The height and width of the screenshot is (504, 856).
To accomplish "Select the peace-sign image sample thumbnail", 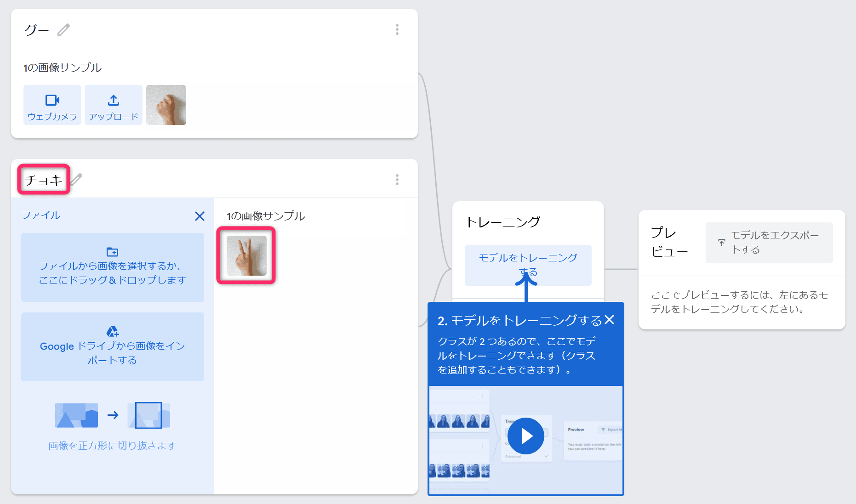I will (x=246, y=255).
